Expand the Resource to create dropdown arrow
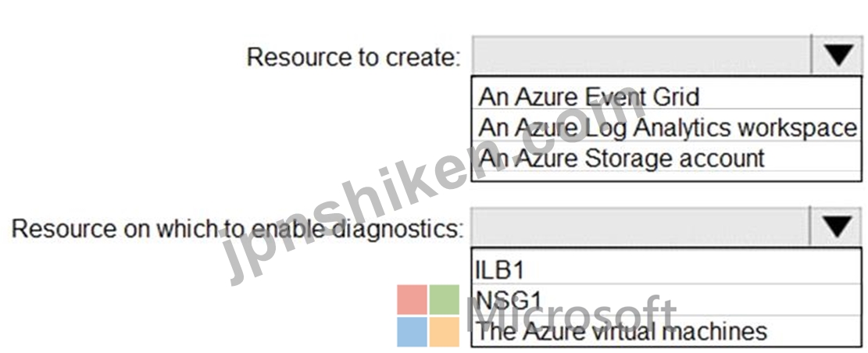Screen dimensions: 868x353 (838, 55)
